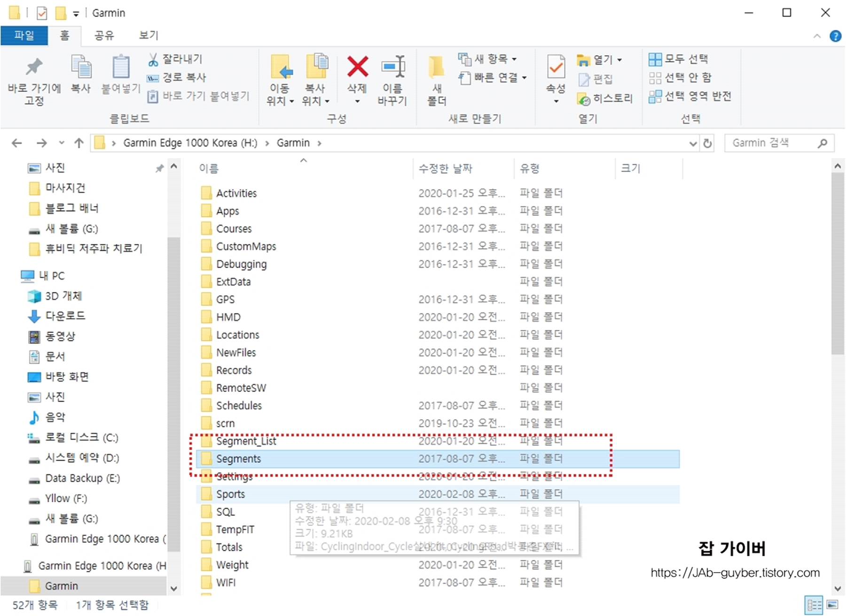Select the Locations folder
Image resolution: width=846 pixels, height=616 pixels.
click(x=238, y=335)
